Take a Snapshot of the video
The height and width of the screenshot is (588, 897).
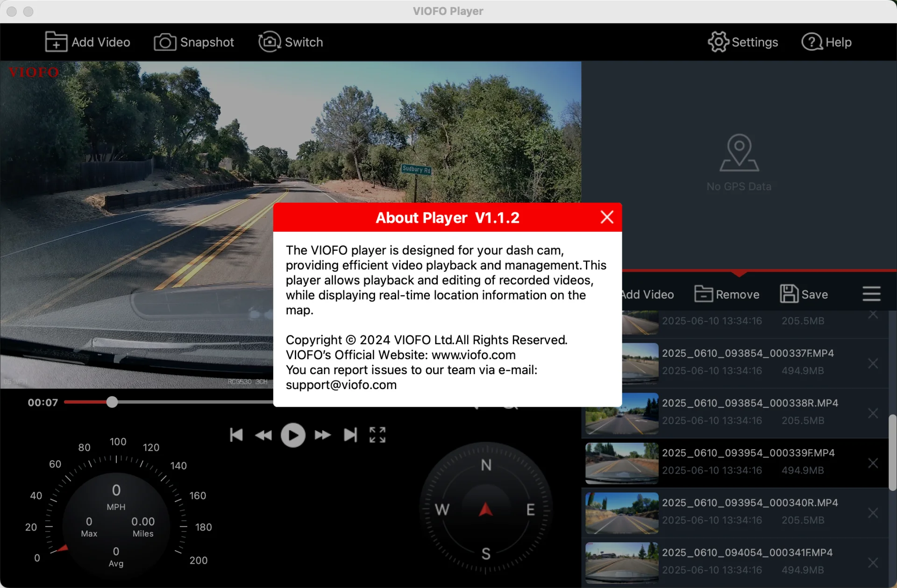tap(194, 42)
